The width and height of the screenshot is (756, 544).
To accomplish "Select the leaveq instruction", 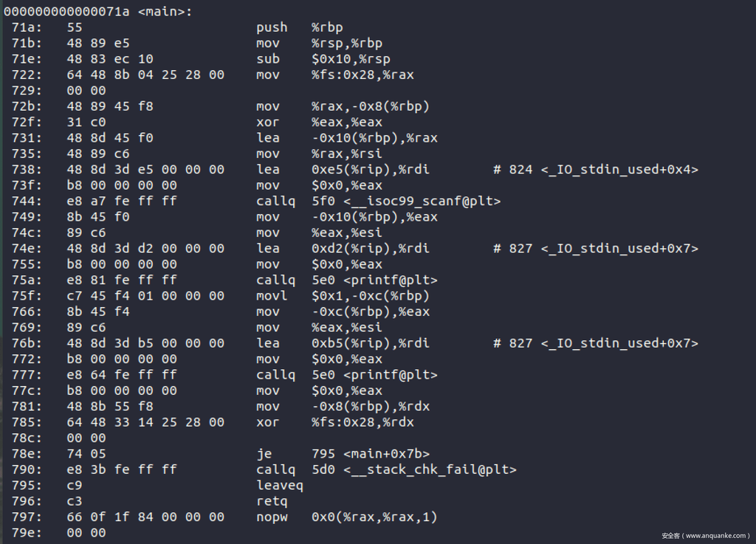I will [x=280, y=485].
